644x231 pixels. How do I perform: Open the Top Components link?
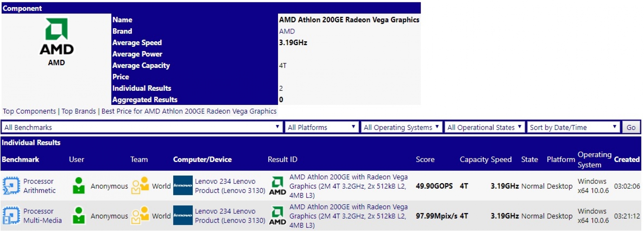(29, 111)
